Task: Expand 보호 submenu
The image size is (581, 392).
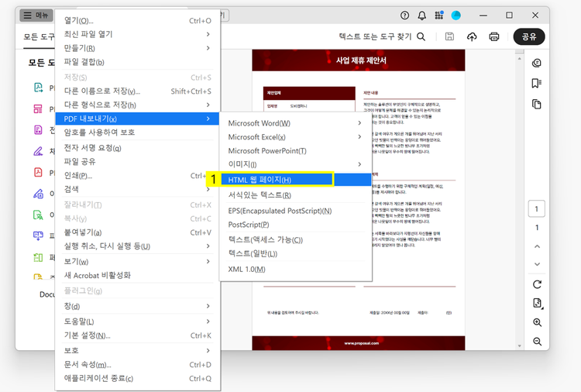Action: pyautogui.click(x=137, y=350)
